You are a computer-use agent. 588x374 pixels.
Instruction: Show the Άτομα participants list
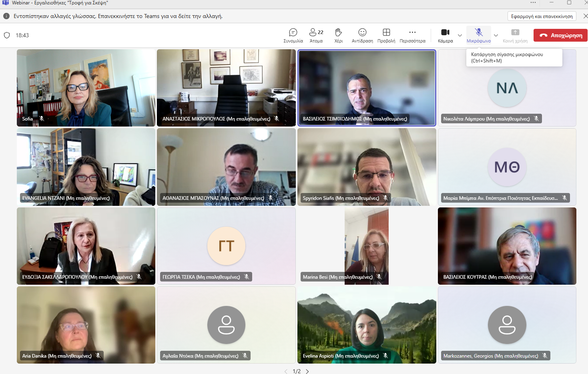pos(316,35)
